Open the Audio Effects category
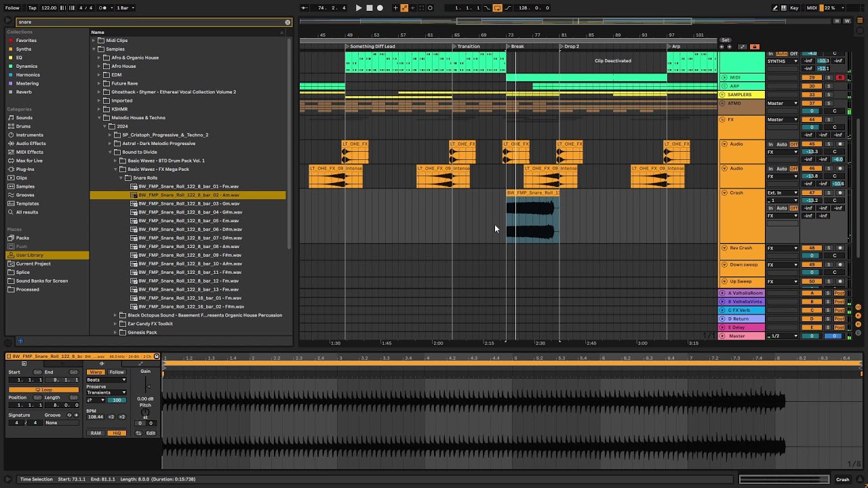 coord(31,144)
